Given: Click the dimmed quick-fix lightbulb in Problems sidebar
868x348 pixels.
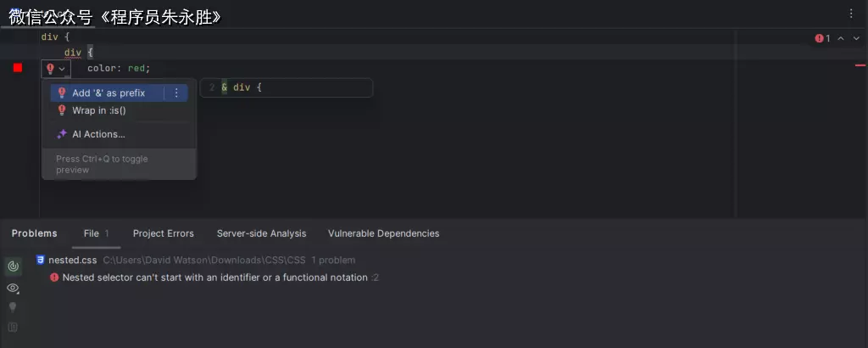Looking at the screenshot, I should pos(13,307).
